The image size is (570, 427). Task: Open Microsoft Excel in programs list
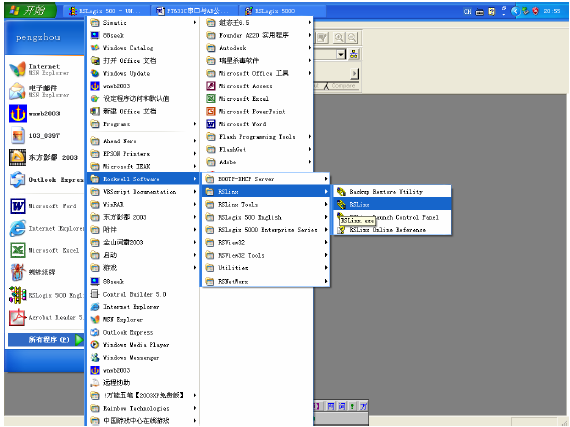[257, 98]
